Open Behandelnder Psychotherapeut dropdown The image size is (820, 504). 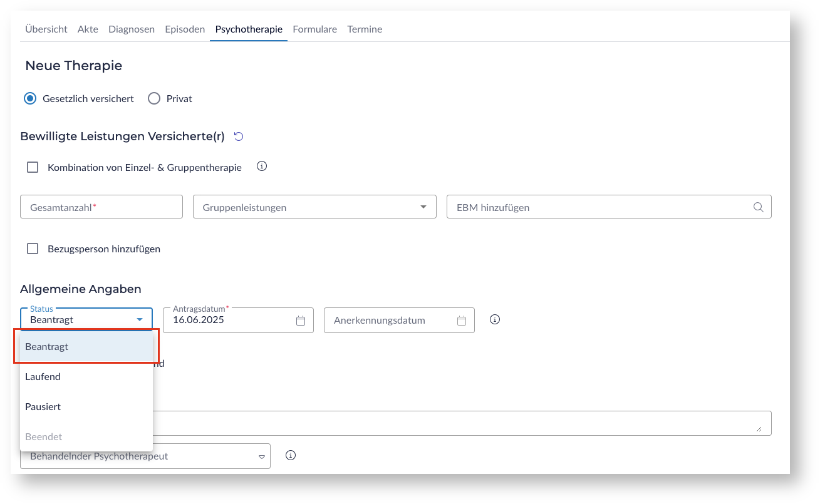pos(262,457)
